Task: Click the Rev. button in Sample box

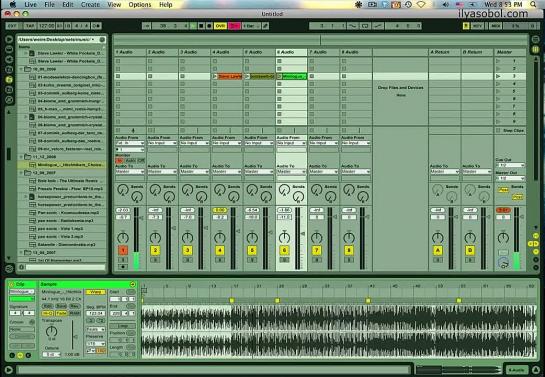Action: point(74,306)
